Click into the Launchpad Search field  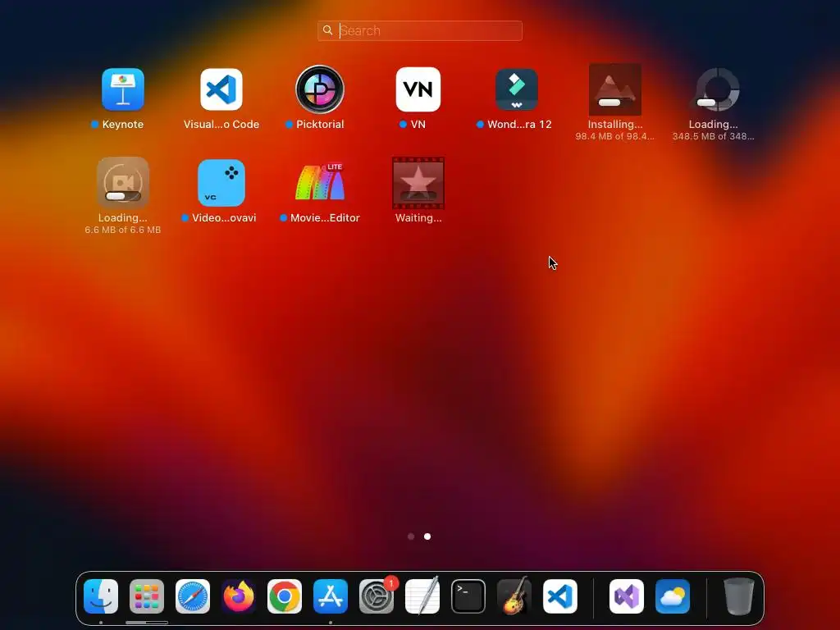click(x=420, y=30)
